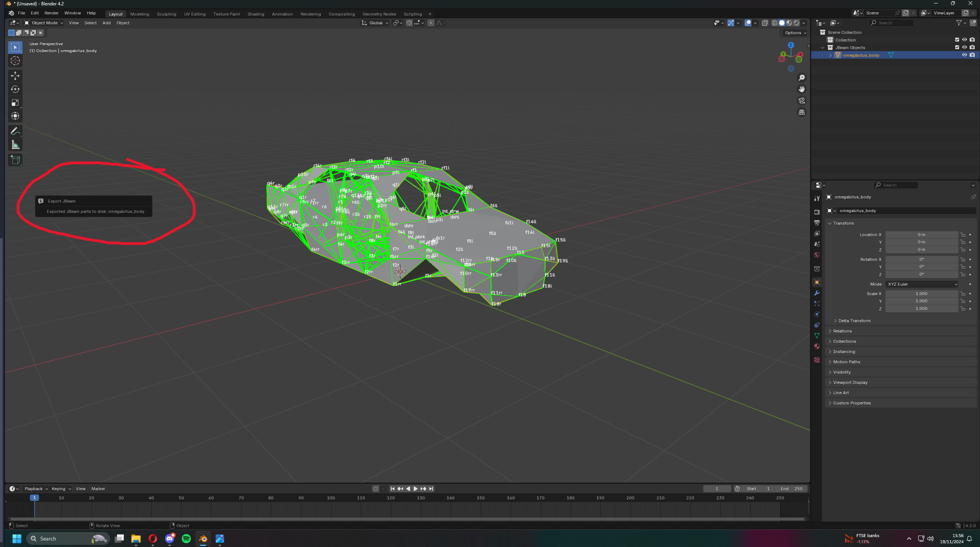
Task: Hide omegalotus_body with its eye icon
Action: pos(964,55)
